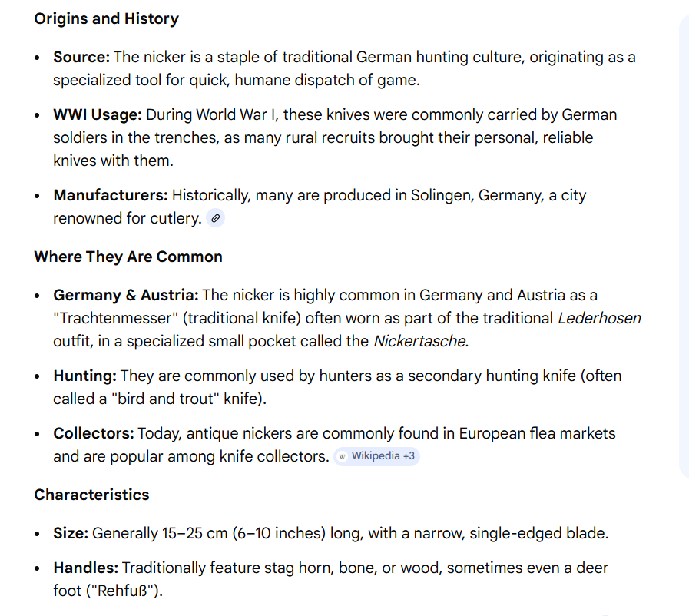Click the bold "Source:" label
This screenshot has height=616, width=689.
tap(81, 57)
